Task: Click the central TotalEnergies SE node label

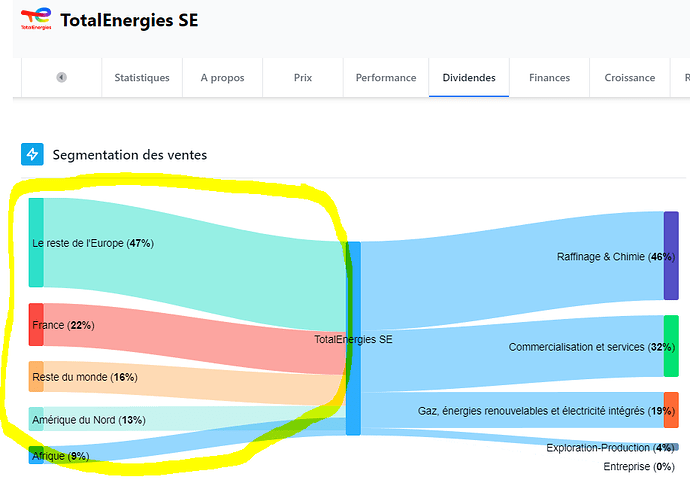Action: coord(353,339)
